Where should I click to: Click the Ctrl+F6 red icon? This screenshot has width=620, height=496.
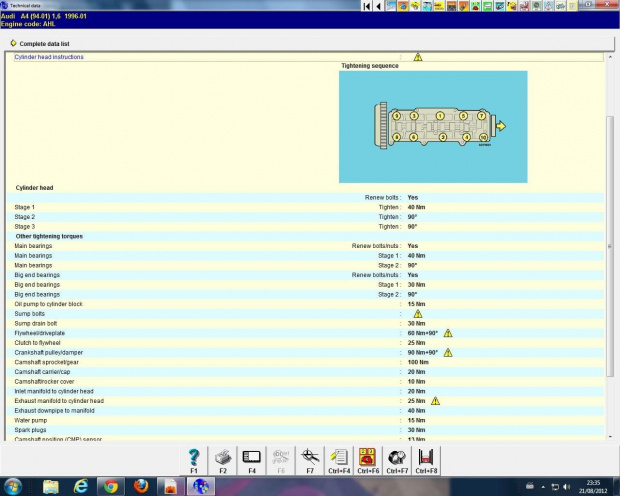(367, 459)
